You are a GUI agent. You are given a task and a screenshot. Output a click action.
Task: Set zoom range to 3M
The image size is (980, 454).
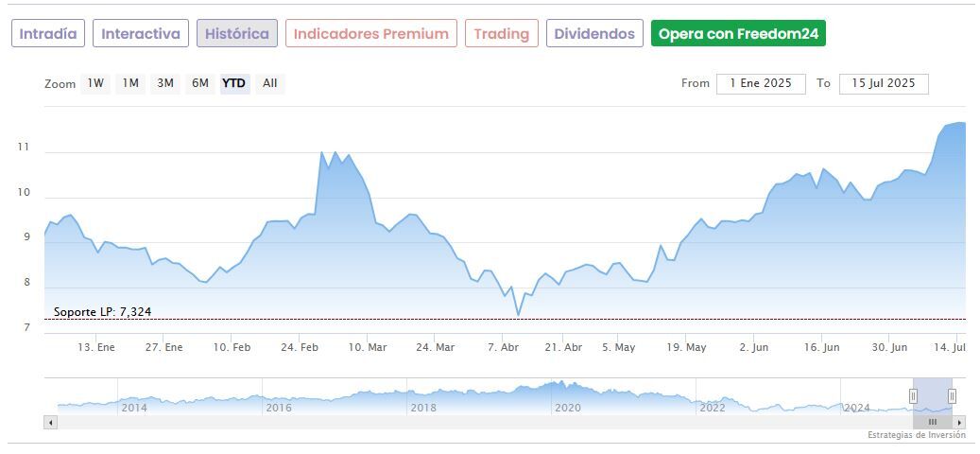(x=165, y=83)
